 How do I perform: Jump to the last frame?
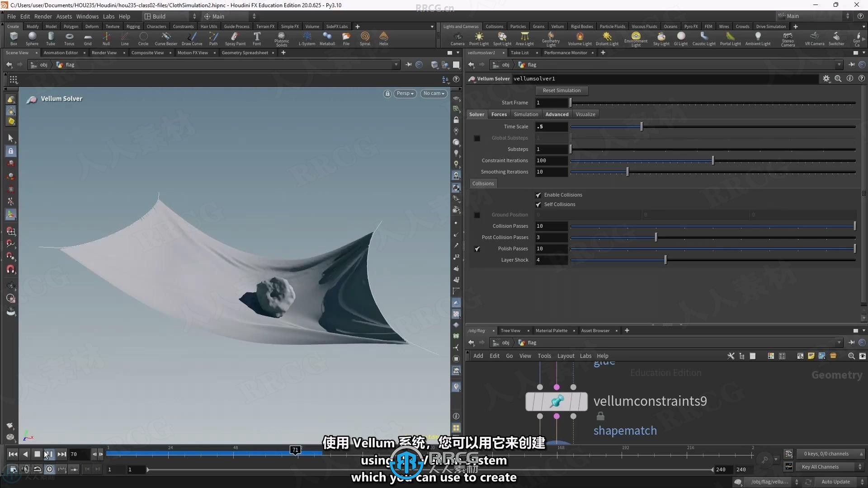point(62,454)
